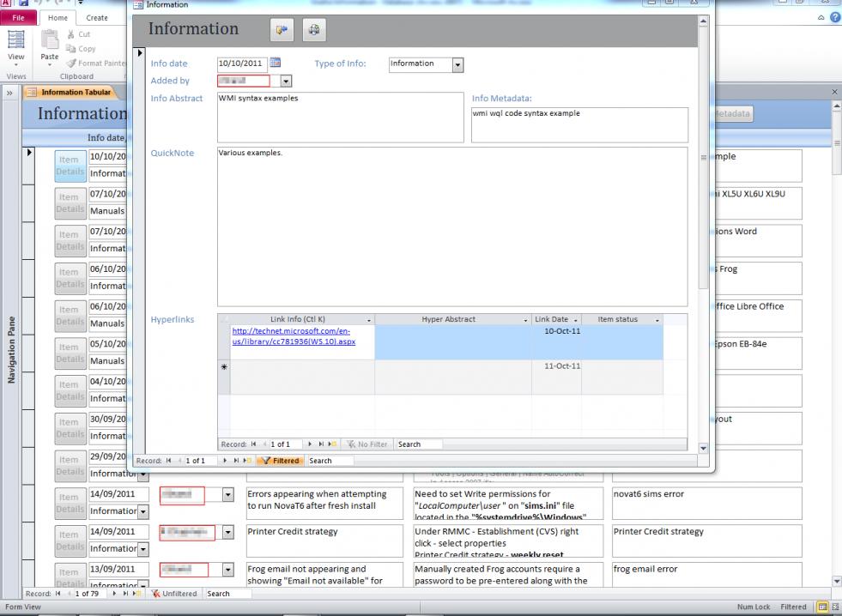Click the 'frog email error' metadata text
Image resolution: width=842 pixels, height=616 pixels.
[645, 570]
